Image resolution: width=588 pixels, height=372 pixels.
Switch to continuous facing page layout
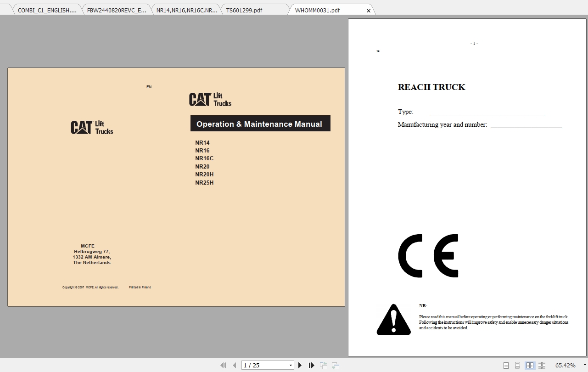542,366
